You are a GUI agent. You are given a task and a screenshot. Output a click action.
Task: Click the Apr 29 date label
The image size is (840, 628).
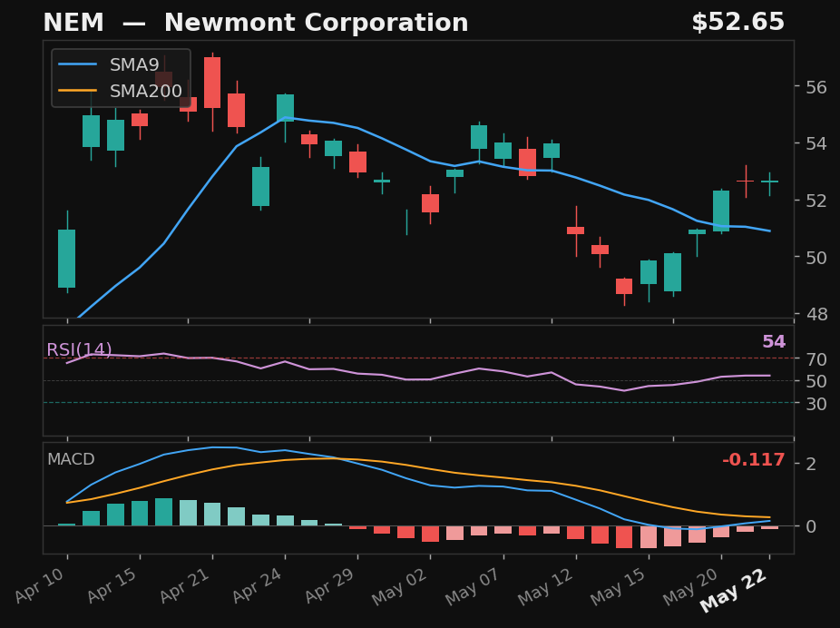click(330, 586)
